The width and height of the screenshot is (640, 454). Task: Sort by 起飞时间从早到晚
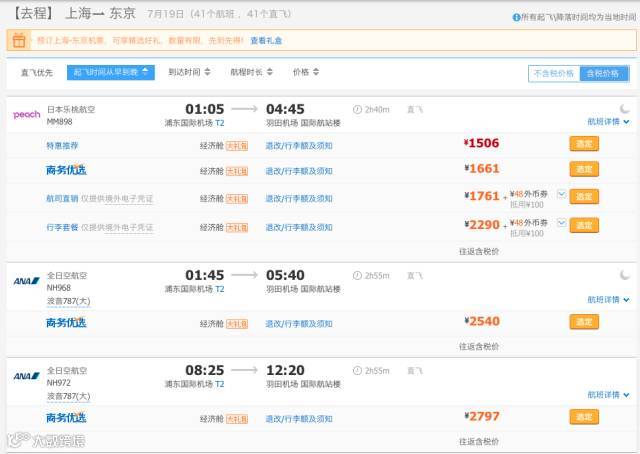tap(111, 72)
